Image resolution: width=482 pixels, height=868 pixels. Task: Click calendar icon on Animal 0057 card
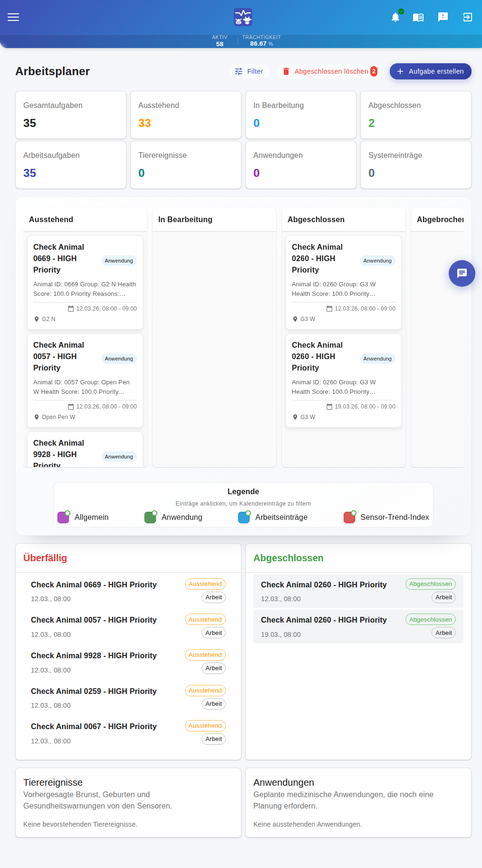[71, 407]
